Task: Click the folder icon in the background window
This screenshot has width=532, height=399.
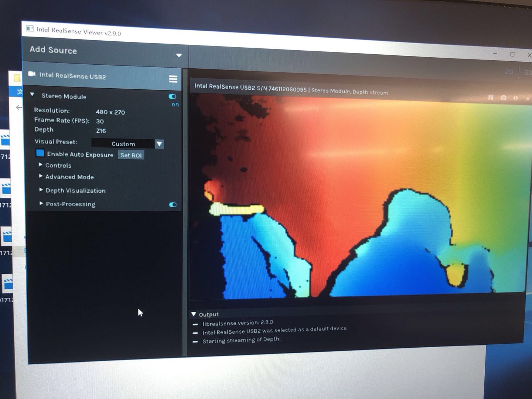Action: coord(17,78)
